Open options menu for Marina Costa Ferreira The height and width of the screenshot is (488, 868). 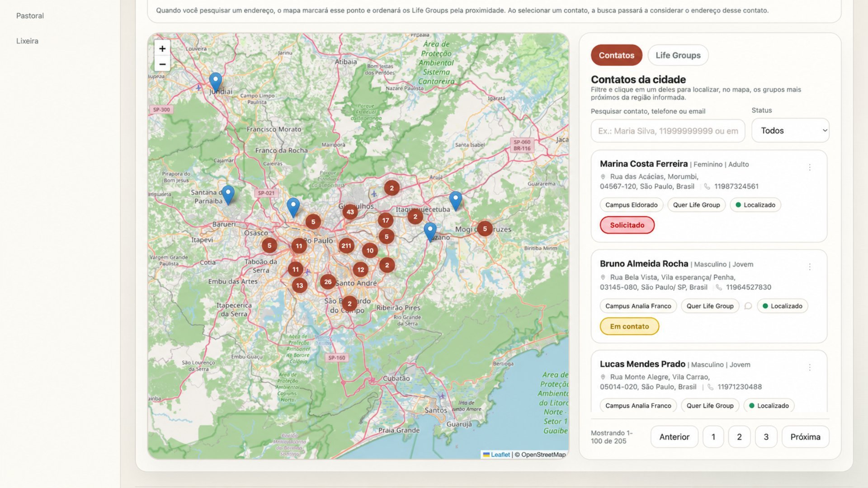coord(810,167)
